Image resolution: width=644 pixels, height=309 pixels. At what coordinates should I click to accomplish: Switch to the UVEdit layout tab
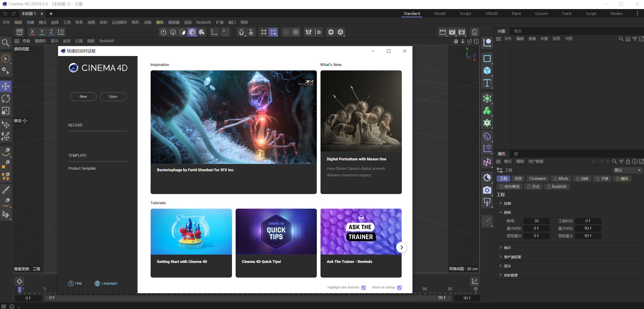491,14
